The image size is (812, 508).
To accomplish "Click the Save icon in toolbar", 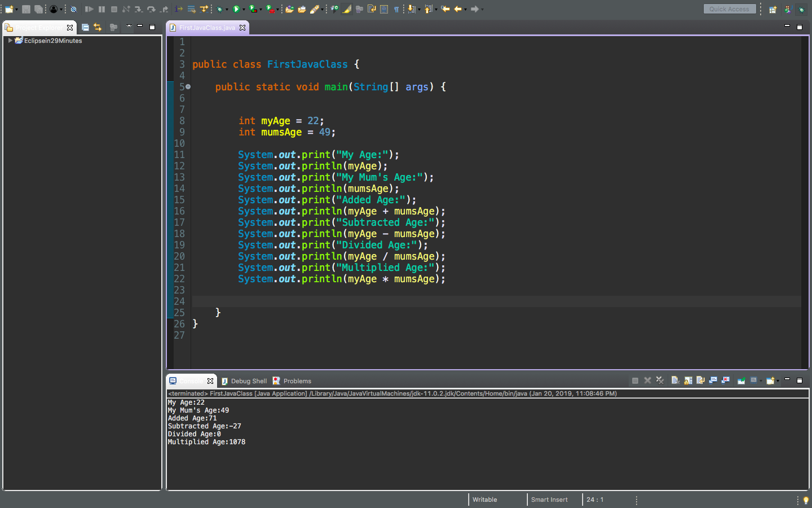I will [x=26, y=9].
